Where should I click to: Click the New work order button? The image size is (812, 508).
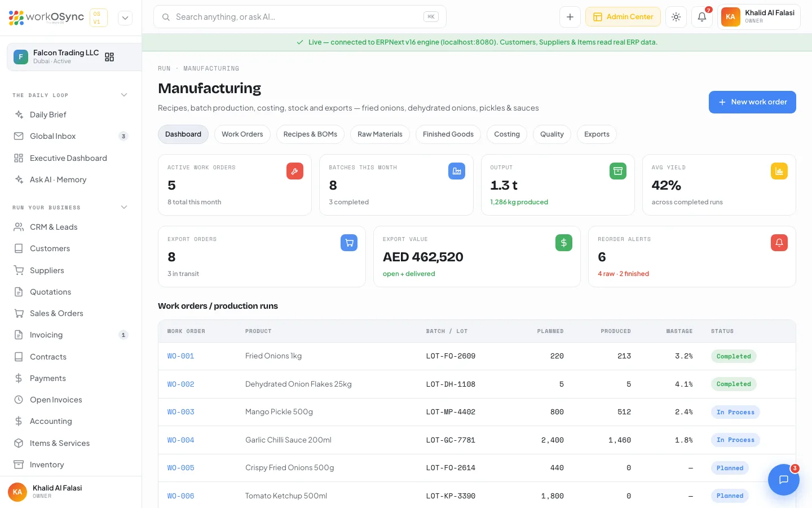pos(752,102)
